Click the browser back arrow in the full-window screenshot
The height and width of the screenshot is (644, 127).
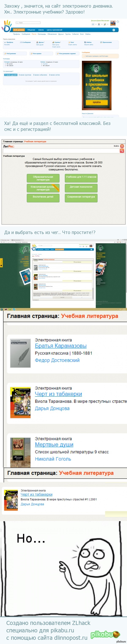1,242
